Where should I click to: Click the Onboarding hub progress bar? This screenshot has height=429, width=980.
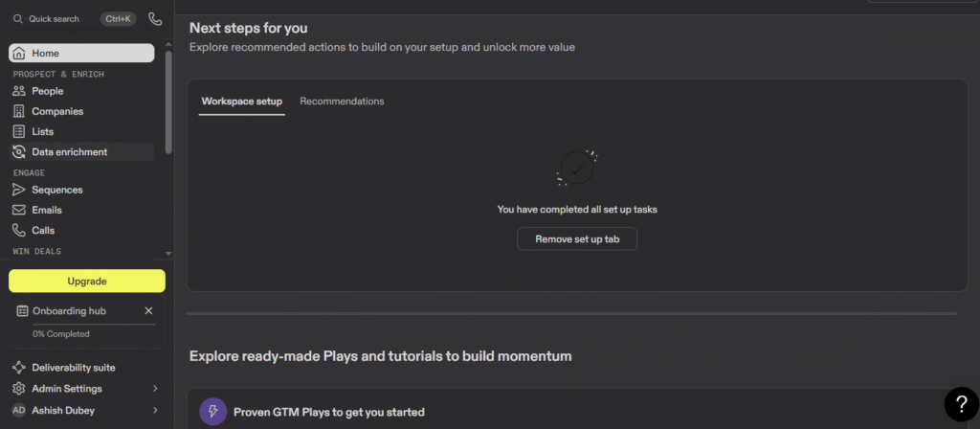[86, 325]
